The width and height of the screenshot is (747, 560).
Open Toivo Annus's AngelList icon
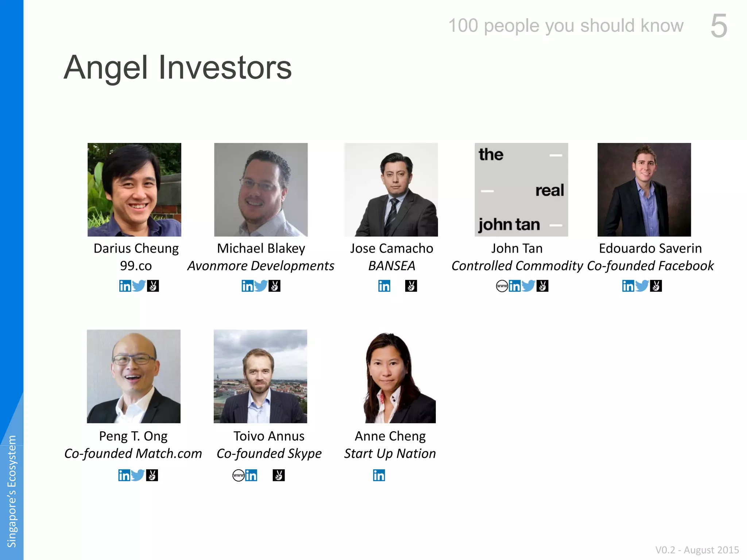tap(279, 475)
